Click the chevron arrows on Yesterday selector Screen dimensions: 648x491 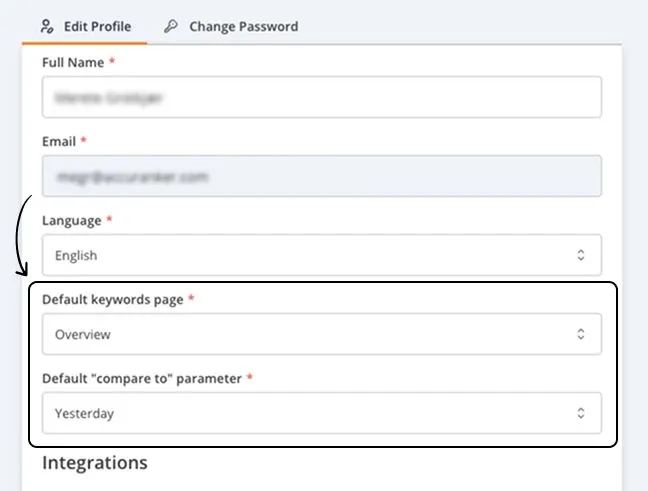point(581,412)
